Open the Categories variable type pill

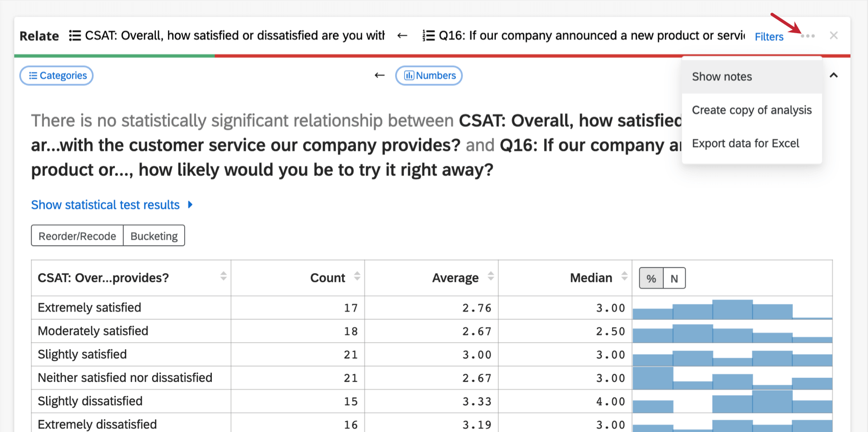pos(57,76)
